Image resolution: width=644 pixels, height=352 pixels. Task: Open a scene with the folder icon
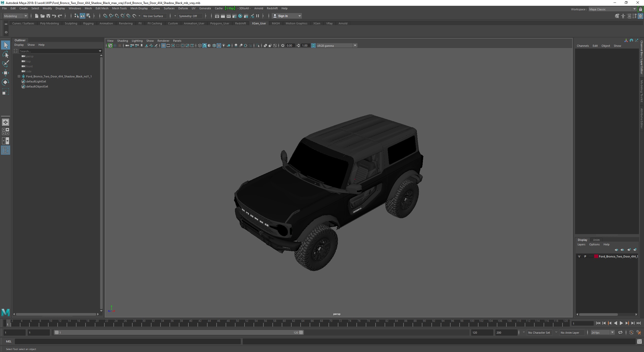tap(42, 16)
